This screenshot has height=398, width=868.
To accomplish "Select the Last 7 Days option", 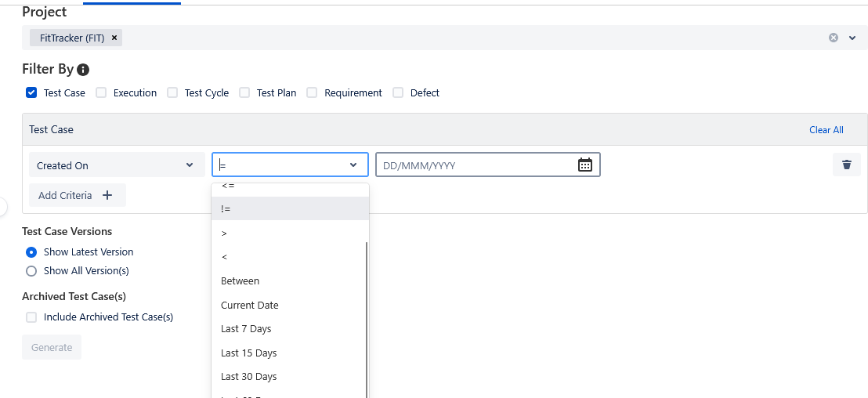I will (x=290, y=329).
